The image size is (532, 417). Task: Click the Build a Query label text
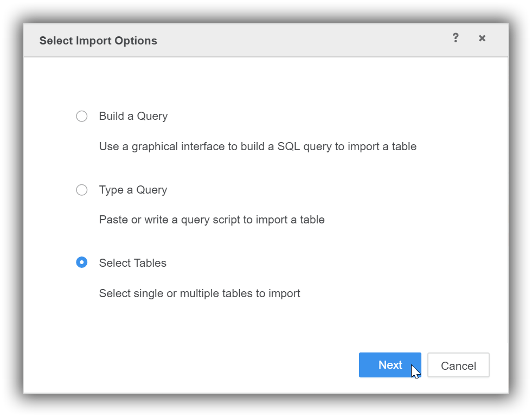pyautogui.click(x=133, y=116)
